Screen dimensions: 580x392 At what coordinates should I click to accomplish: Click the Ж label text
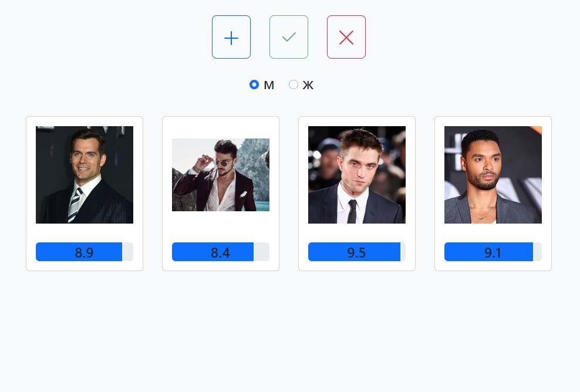coord(308,85)
